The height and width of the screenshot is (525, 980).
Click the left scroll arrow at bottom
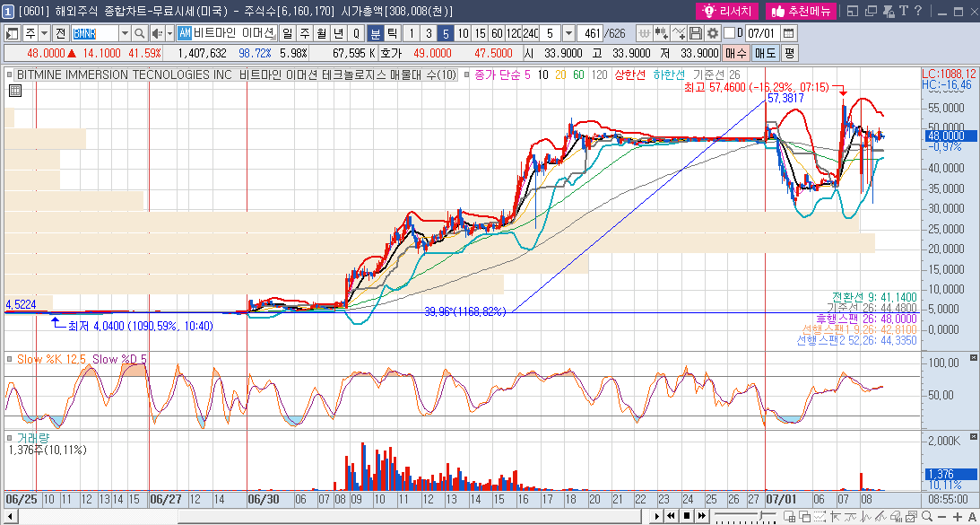point(10,517)
